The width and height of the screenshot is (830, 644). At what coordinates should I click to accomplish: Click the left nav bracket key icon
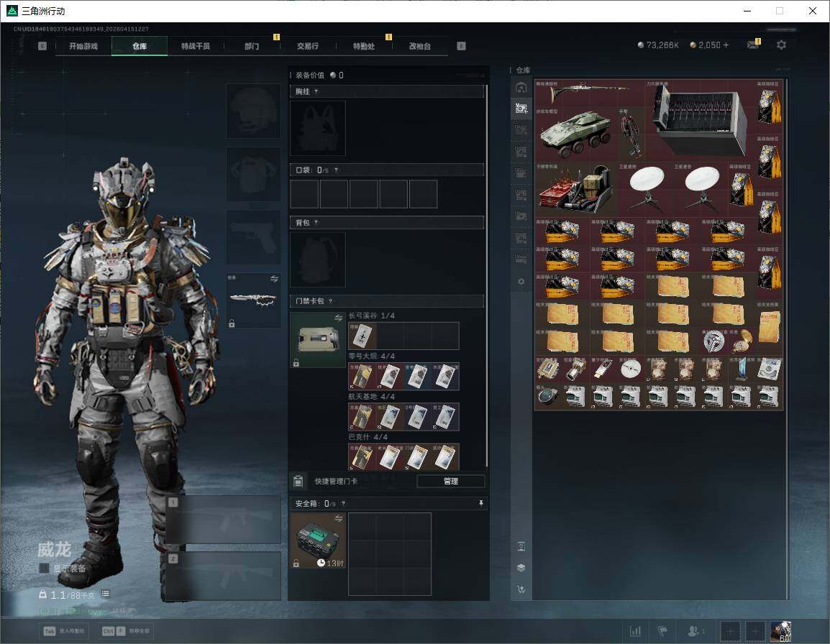[x=42, y=46]
